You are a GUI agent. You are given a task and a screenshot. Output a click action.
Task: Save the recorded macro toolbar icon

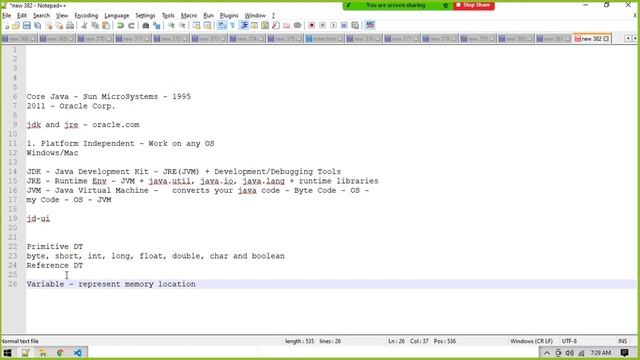coord(355,25)
